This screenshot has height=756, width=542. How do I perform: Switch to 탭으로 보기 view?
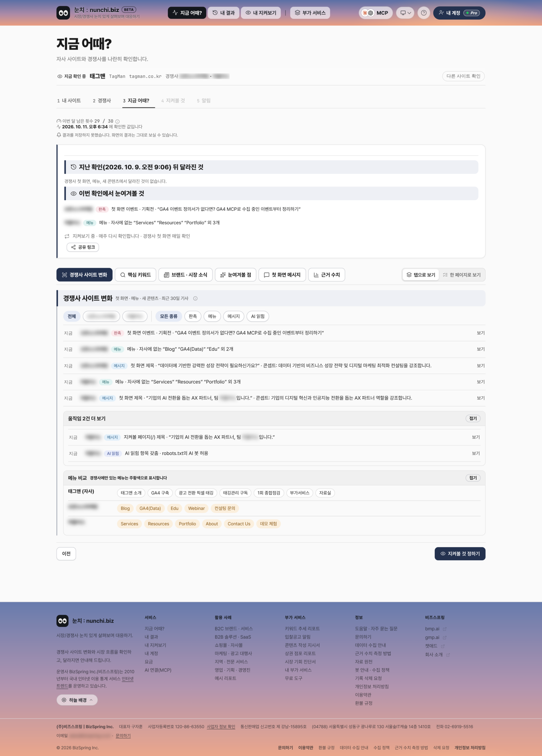click(421, 275)
